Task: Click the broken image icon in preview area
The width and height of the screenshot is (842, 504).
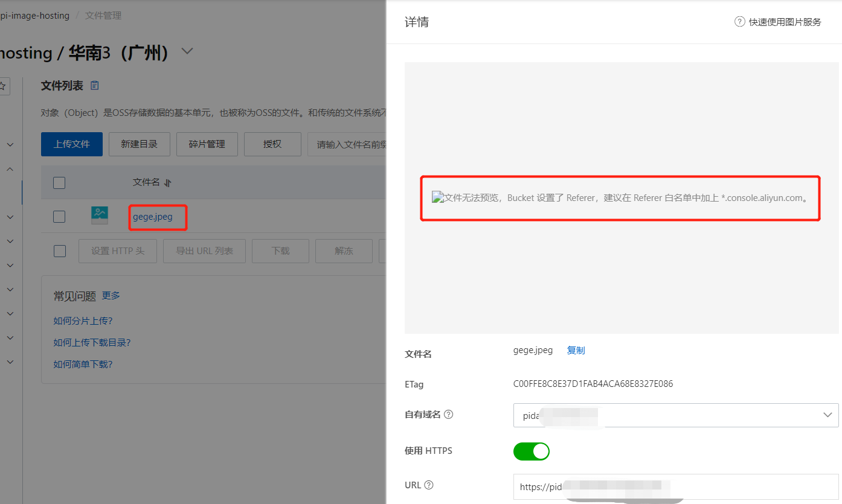Action: [438, 197]
